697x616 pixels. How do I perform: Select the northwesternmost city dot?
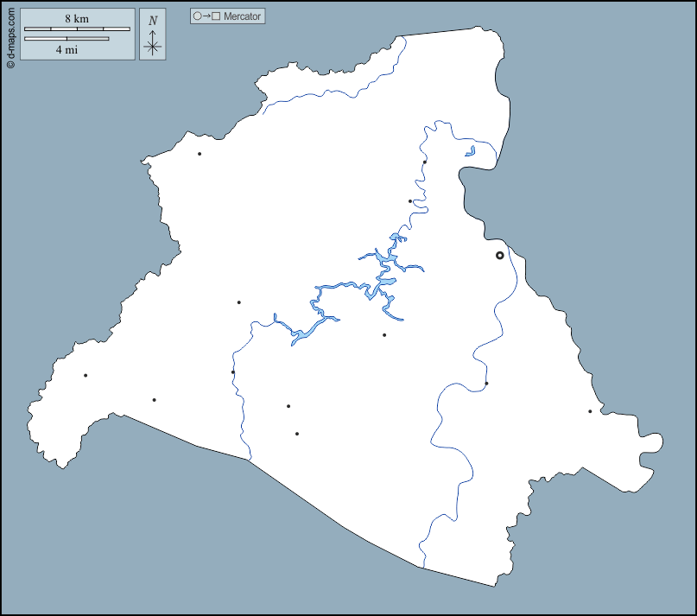pos(200,154)
